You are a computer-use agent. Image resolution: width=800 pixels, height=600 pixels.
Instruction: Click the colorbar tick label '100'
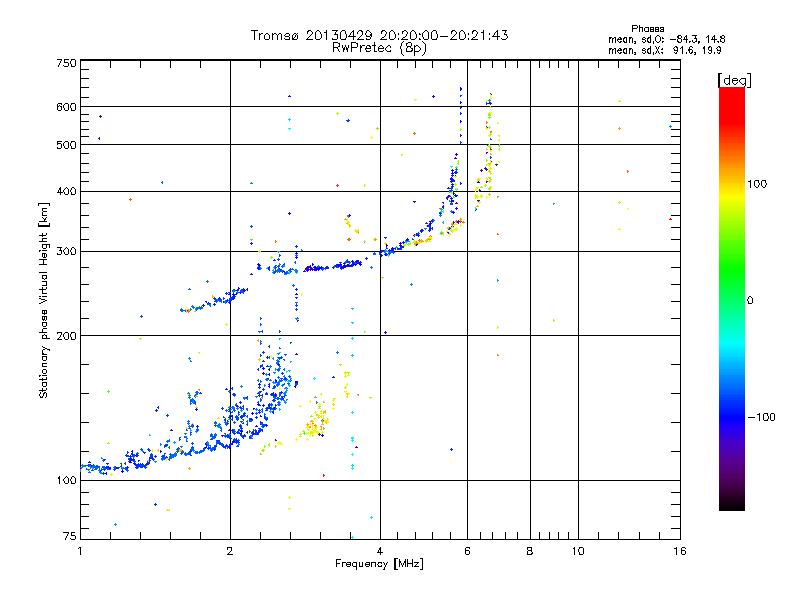coord(757,184)
